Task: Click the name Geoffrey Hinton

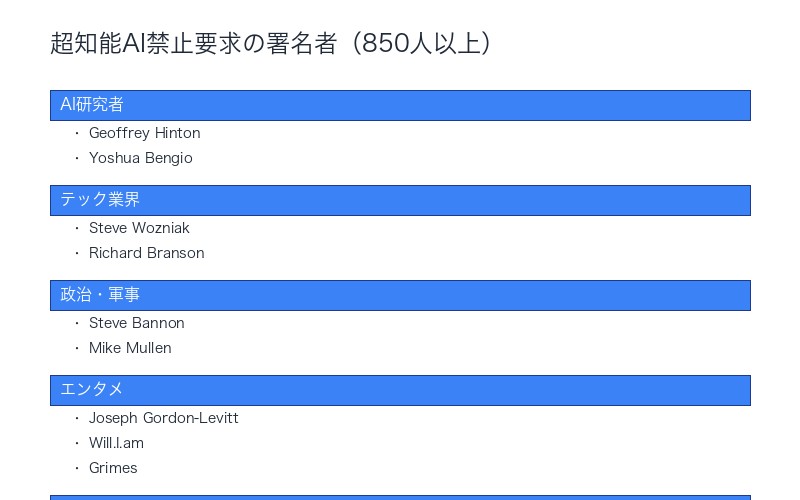Action: point(144,133)
